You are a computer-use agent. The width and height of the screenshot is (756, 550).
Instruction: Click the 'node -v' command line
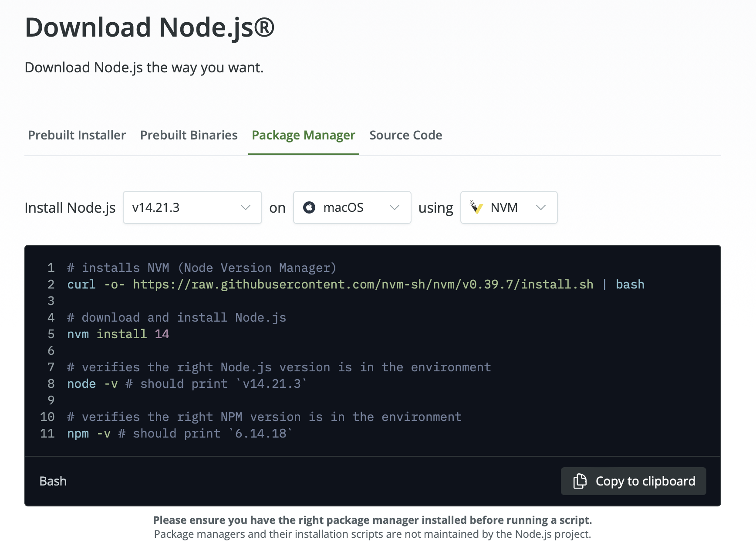(x=187, y=384)
